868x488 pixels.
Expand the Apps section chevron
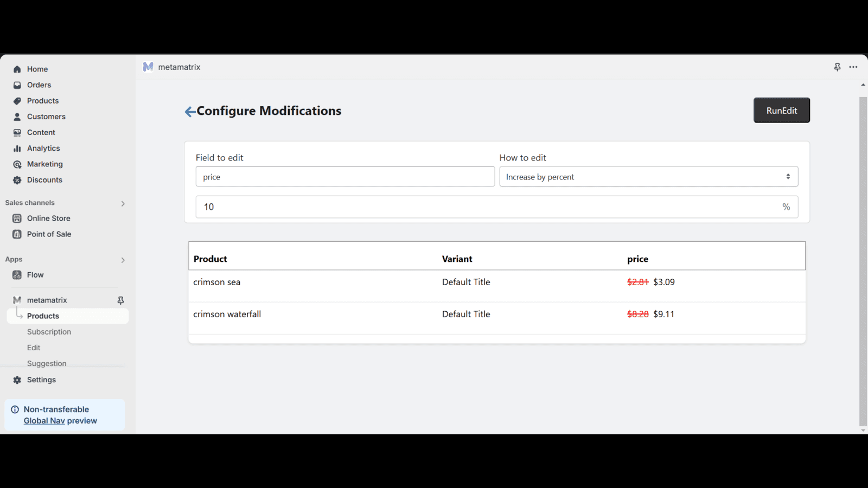pyautogui.click(x=123, y=260)
